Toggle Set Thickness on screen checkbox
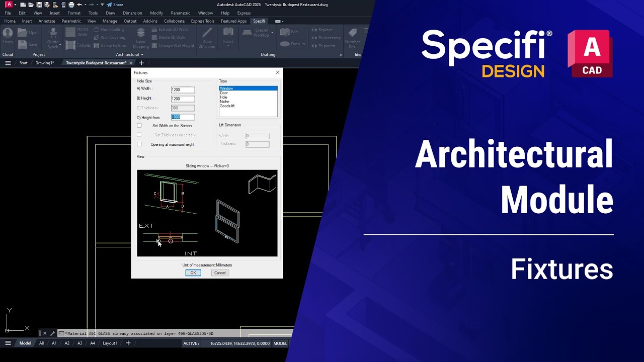This screenshot has width=644, height=362. 139,135
